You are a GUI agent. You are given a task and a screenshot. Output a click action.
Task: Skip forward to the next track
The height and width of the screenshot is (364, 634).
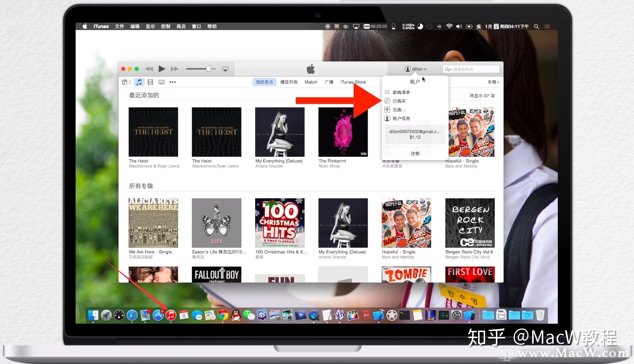[174, 69]
